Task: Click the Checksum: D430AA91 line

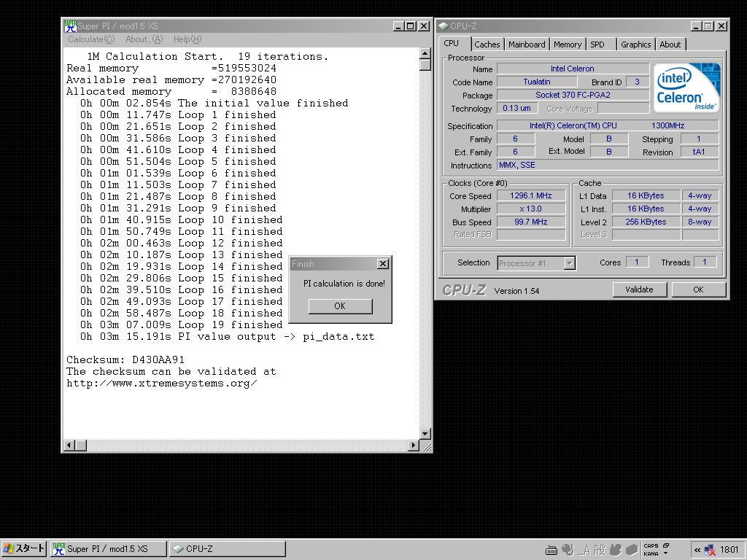Action: pyautogui.click(x=125, y=359)
